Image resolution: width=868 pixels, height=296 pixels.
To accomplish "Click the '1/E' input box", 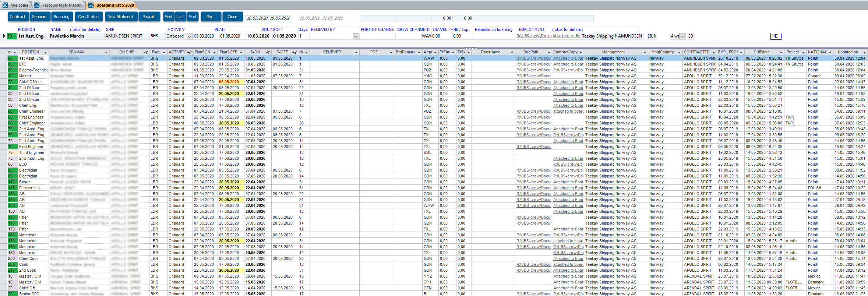I will click(x=776, y=36).
